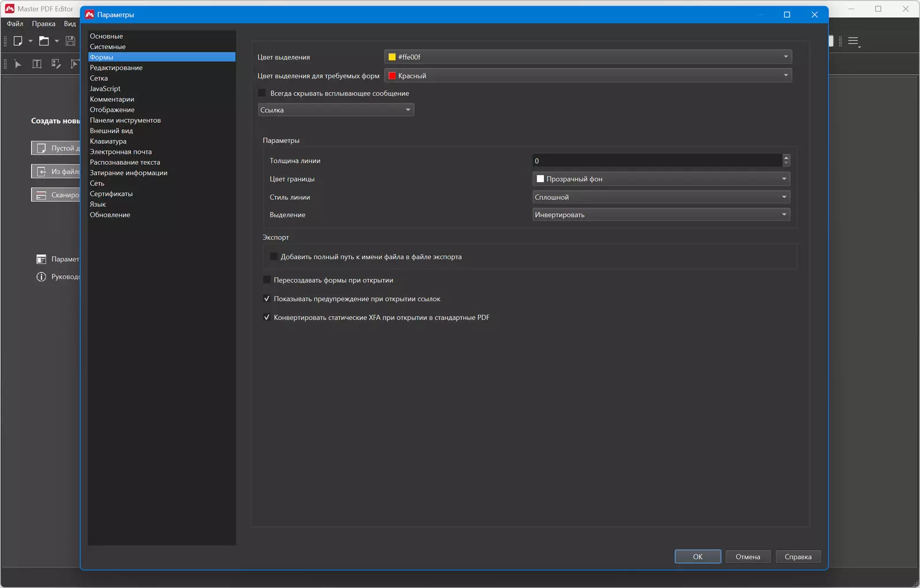Screen dimensions: 920x588
Task: Select 'Отображение' settings category
Action: 162,110
